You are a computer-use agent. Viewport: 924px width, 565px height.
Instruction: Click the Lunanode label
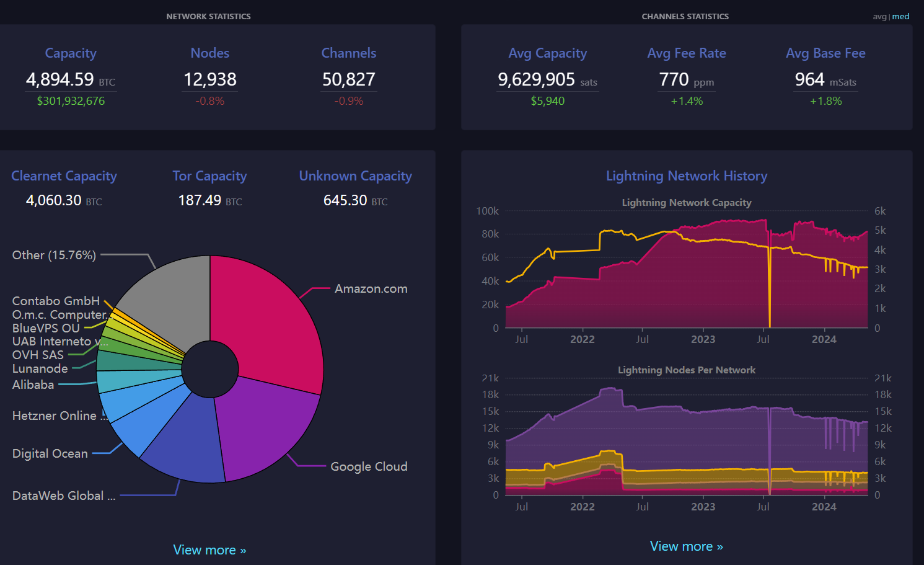[40, 368]
